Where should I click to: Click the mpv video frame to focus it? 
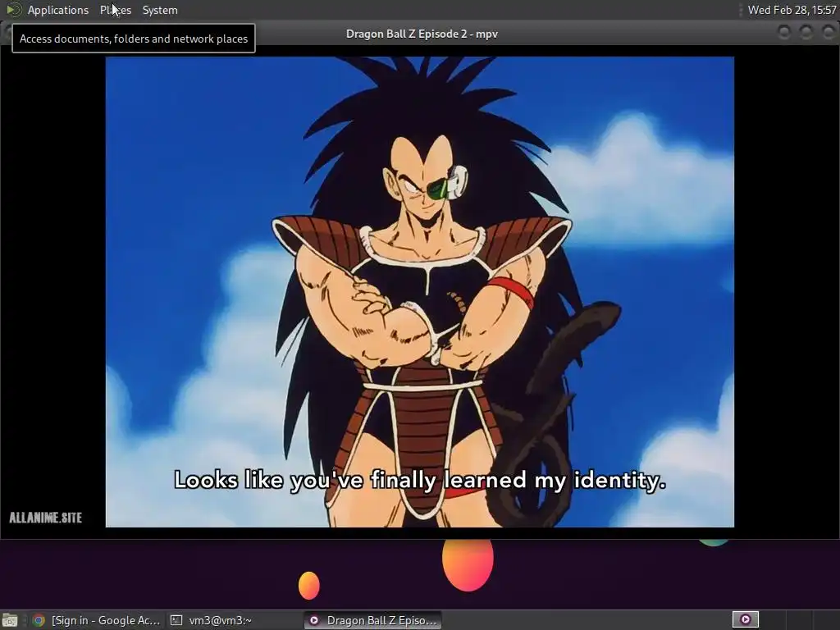(419, 292)
